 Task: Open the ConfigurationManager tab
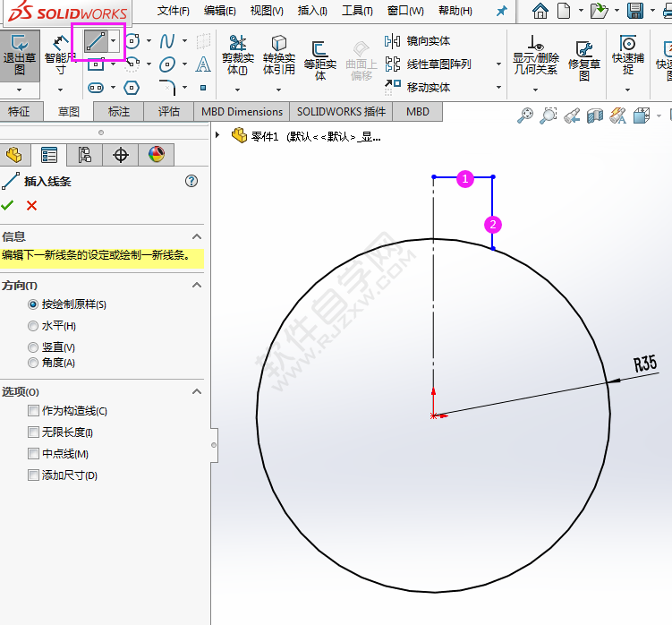pos(84,155)
